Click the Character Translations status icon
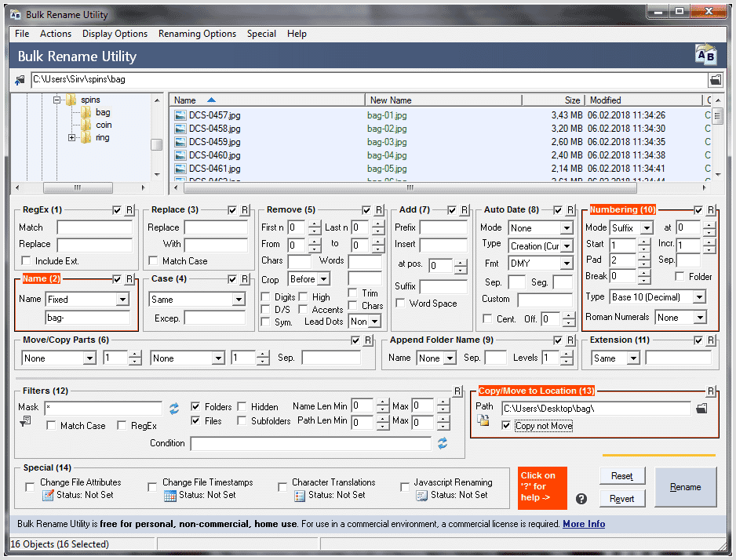 click(300, 495)
